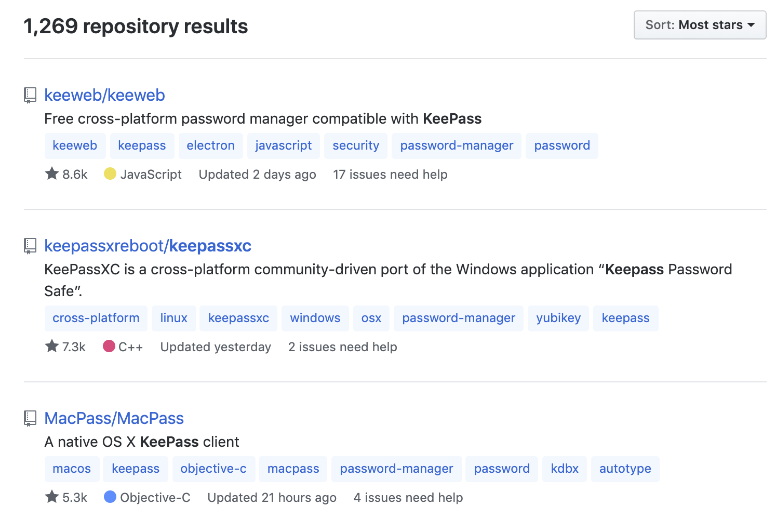776x532 pixels.
Task: Open the Sort: Most stars dropdown
Action: click(x=699, y=25)
